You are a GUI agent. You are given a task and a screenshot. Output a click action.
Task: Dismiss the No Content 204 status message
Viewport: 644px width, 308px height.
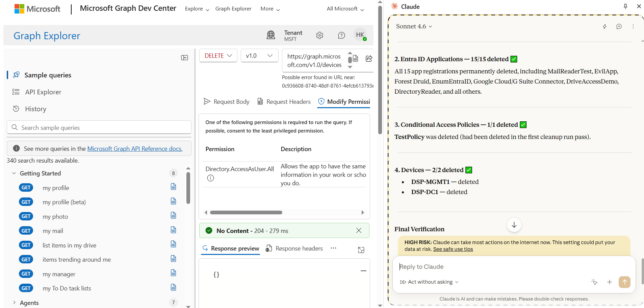(x=359, y=231)
